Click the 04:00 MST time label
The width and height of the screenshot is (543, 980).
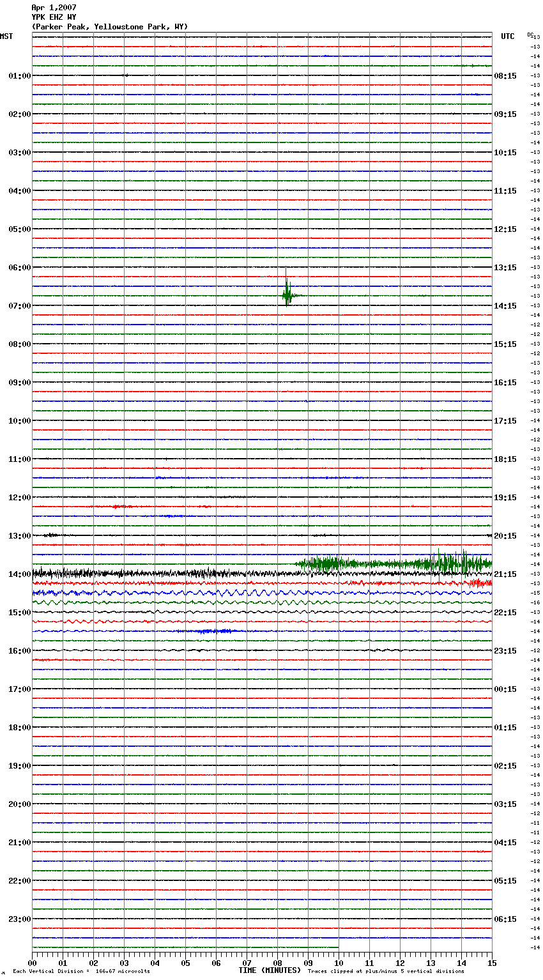point(20,191)
